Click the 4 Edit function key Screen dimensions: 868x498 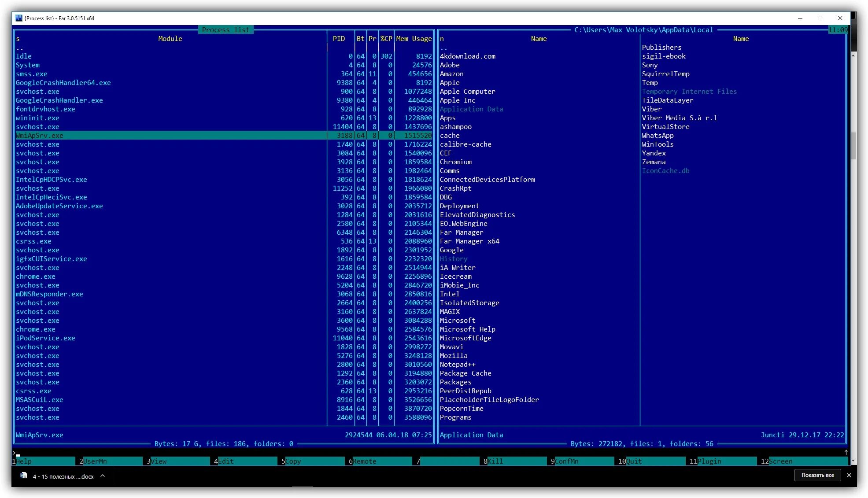tap(246, 461)
